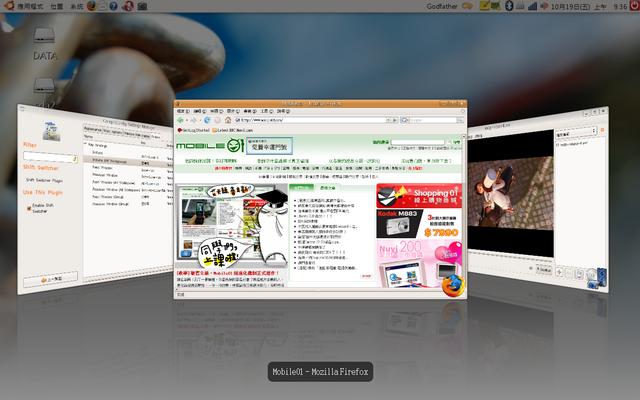Open the DATA drive on desktop
Image resolution: width=640 pixels, height=400 pixels.
coord(44,43)
